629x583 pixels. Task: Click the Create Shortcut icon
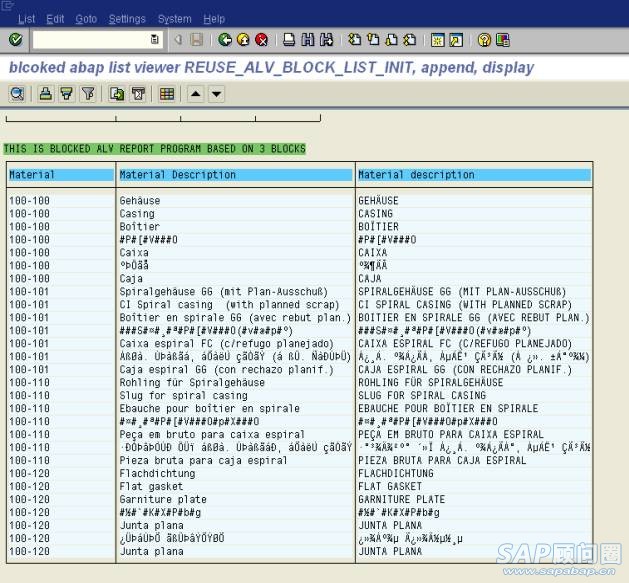pyautogui.click(x=456, y=40)
